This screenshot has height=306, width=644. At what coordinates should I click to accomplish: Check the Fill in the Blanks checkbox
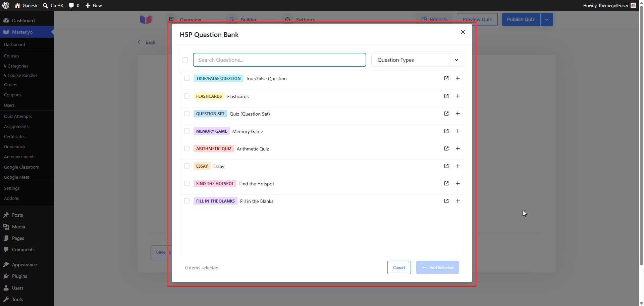187,201
